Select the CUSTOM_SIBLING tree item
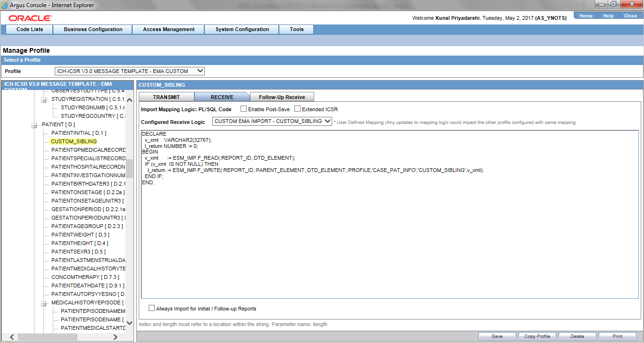This screenshot has width=644, height=343. click(74, 141)
